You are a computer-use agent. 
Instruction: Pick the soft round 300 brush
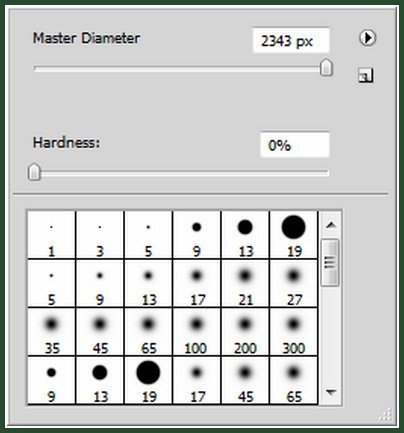294,332
